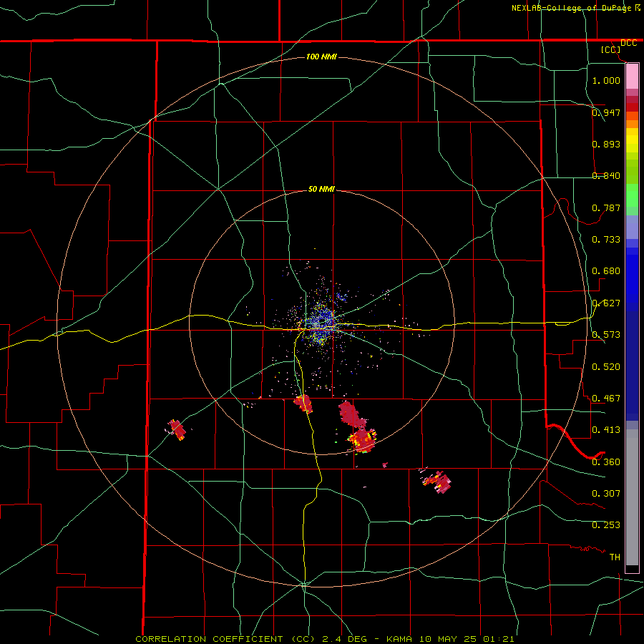Select the gray lower segment of the color bar
Viewport: 644px width, 644px height.
(x=632, y=497)
